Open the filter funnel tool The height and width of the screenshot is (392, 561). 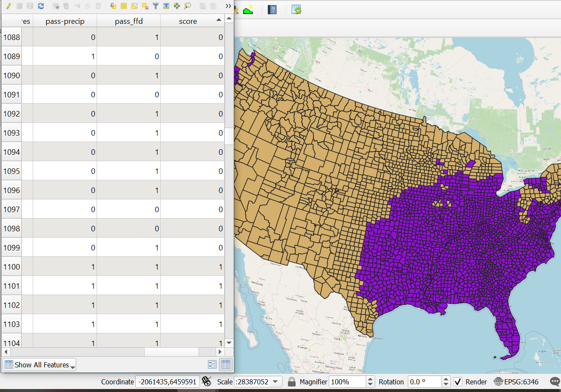tap(156, 6)
